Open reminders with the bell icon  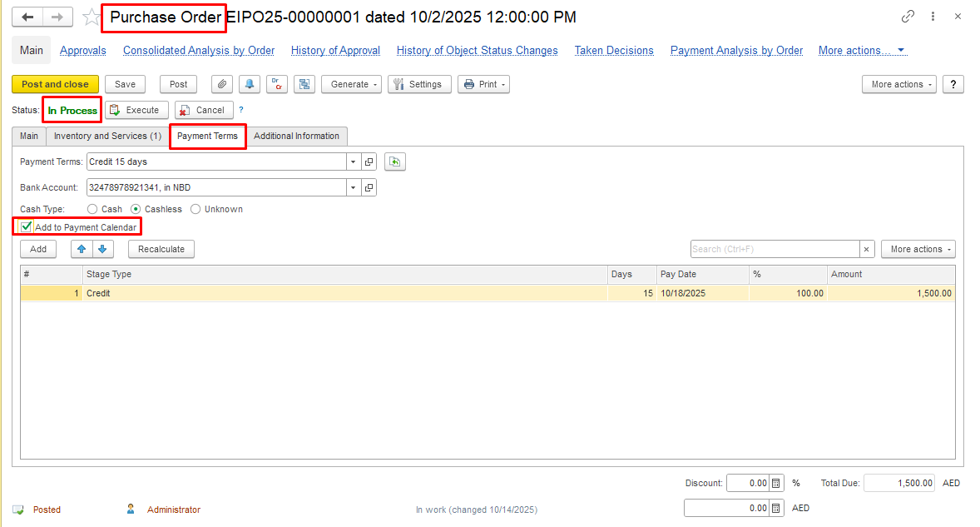(x=250, y=84)
